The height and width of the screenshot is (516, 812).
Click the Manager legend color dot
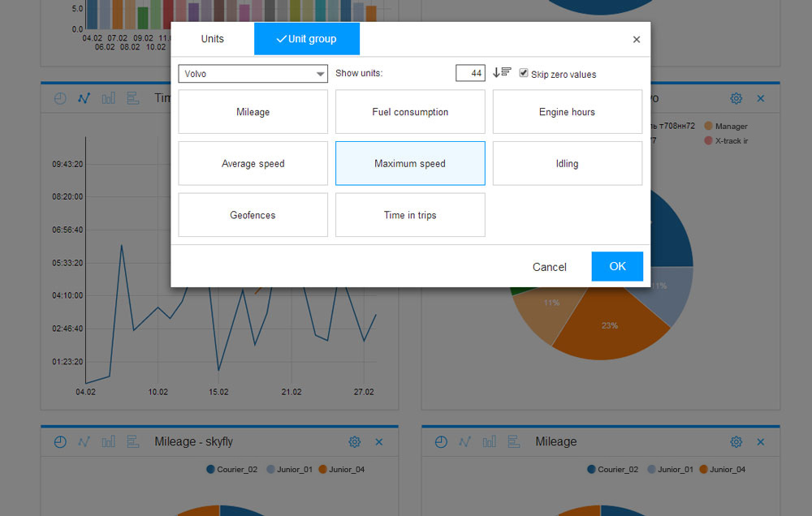708,127
